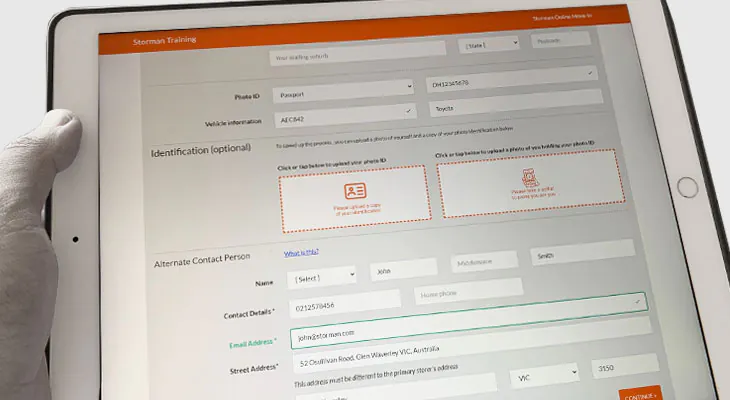Screen dimensions: 730x400
Task: Click the Alternate Contact Person heading
Action: [x=202, y=259]
